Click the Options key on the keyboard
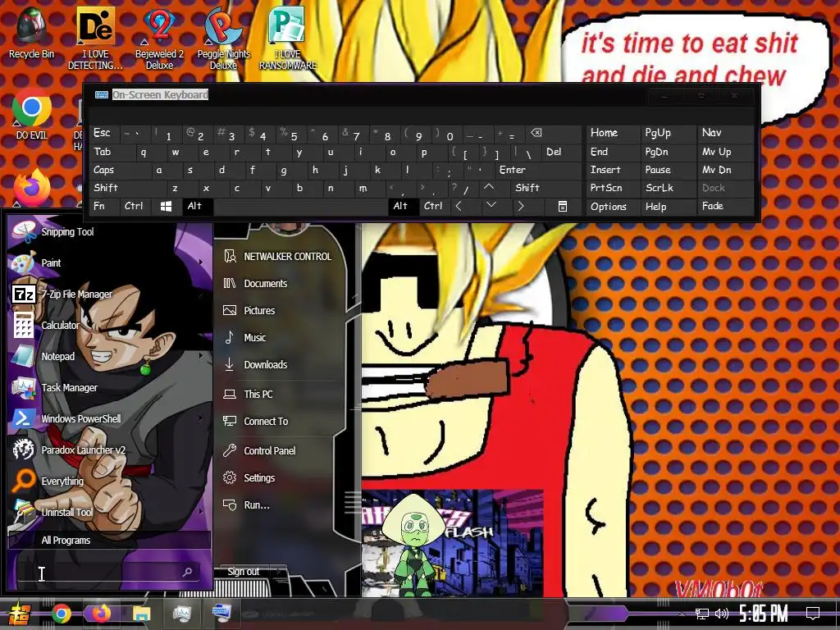This screenshot has width=840, height=630. click(x=612, y=206)
